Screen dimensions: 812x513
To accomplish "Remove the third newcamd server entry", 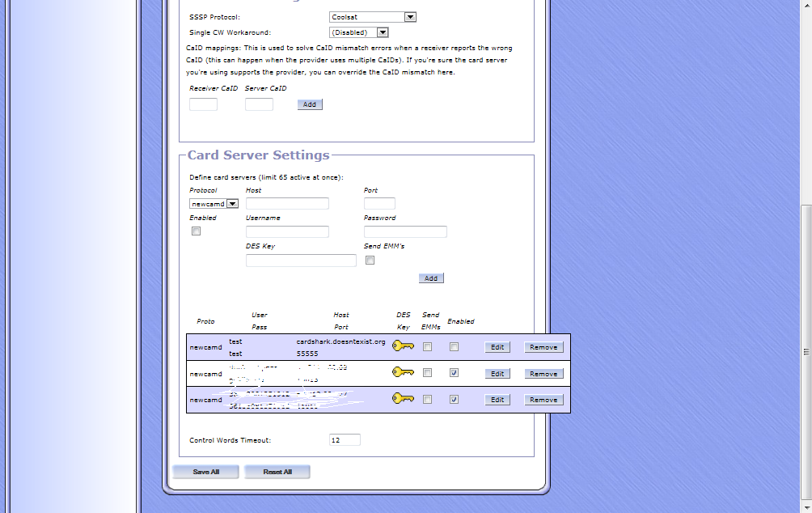I will (543, 400).
